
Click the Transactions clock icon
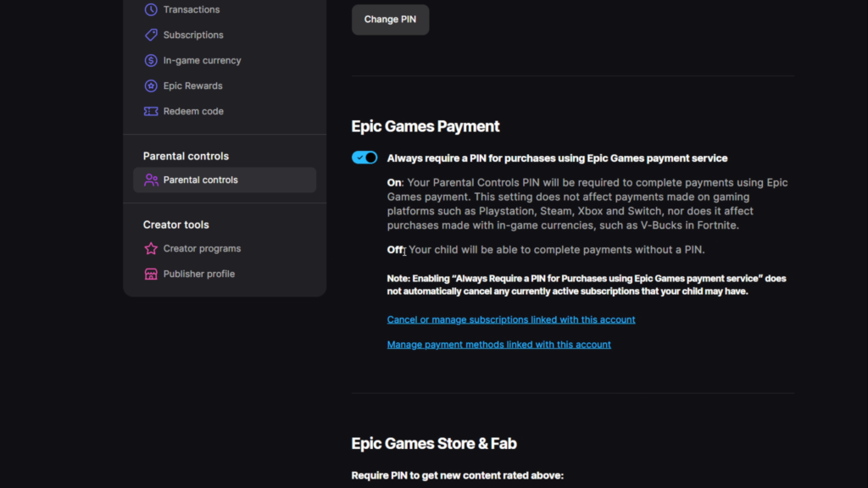(151, 9)
